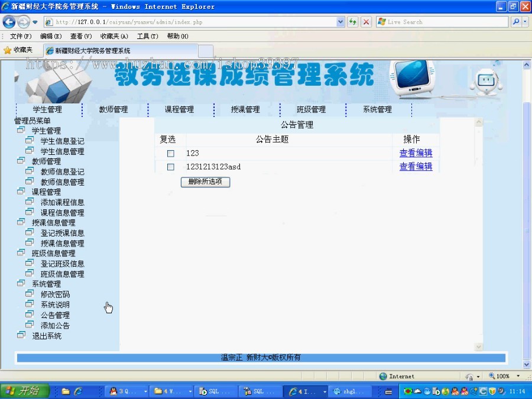Click the 收藏夹 favorites star icon
The image size is (532, 399).
click(x=8, y=50)
